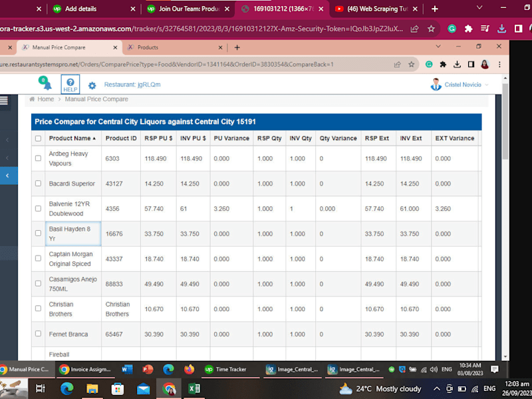Open Word in inner taskbar
532x399 pixels.
tap(127, 369)
